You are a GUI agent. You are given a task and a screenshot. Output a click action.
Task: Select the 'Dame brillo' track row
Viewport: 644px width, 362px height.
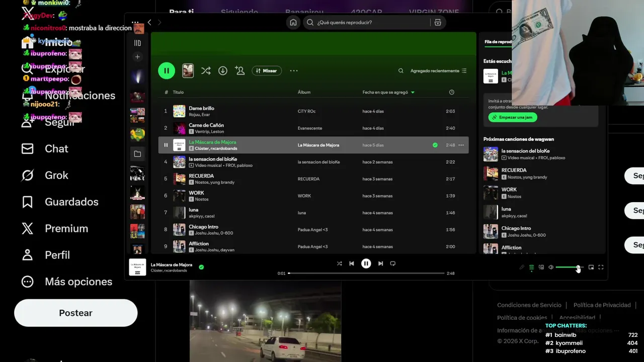pyautogui.click(x=313, y=111)
